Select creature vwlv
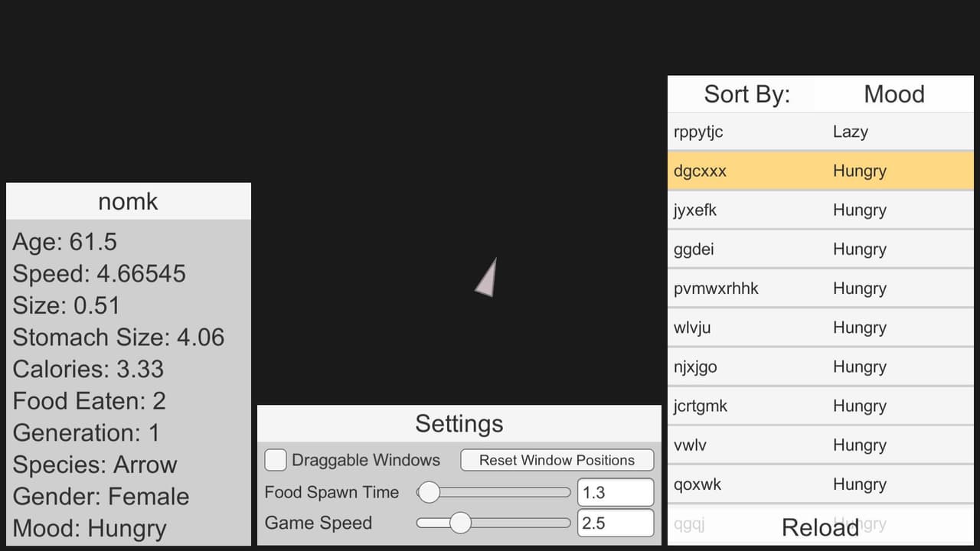980x551 pixels. pyautogui.click(x=820, y=445)
